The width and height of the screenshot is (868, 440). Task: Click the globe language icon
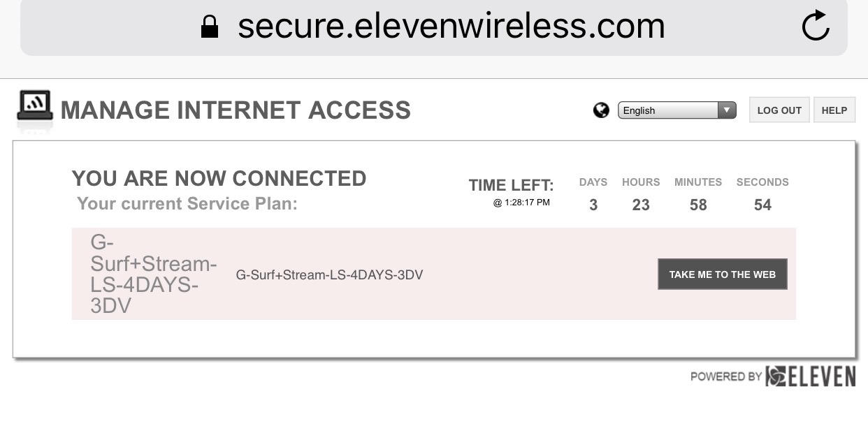[601, 110]
